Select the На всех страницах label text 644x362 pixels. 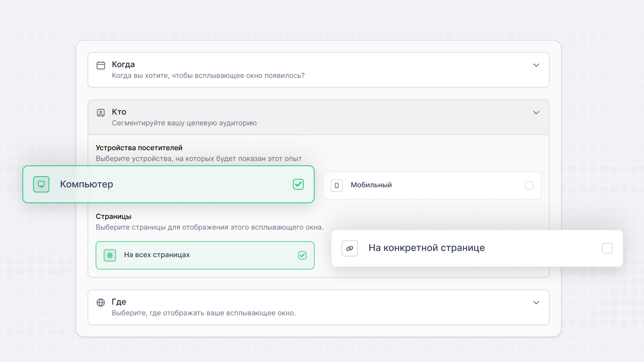click(157, 255)
